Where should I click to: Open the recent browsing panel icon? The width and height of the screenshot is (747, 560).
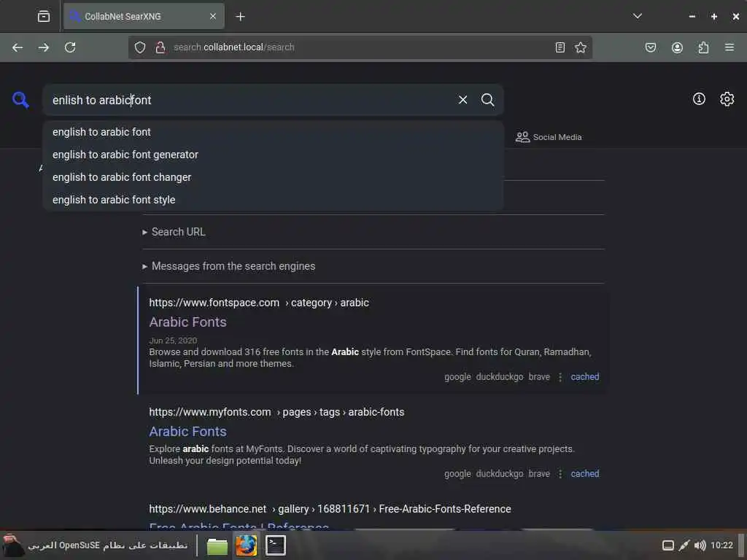(43, 17)
